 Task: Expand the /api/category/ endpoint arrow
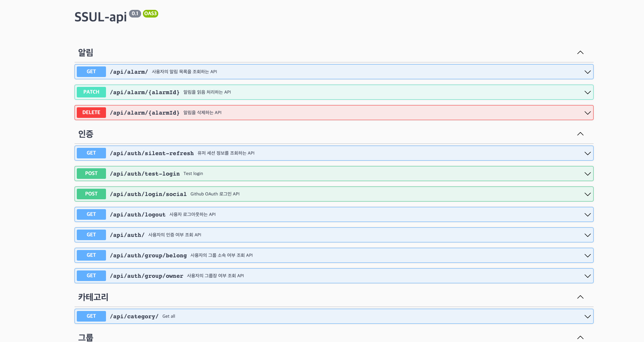(x=587, y=316)
